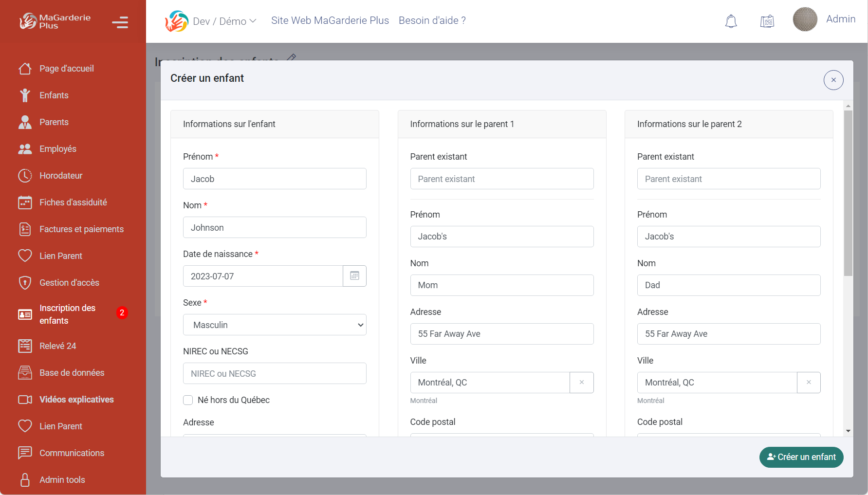Open the Communications menu item
868x495 pixels.
pos(72,453)
